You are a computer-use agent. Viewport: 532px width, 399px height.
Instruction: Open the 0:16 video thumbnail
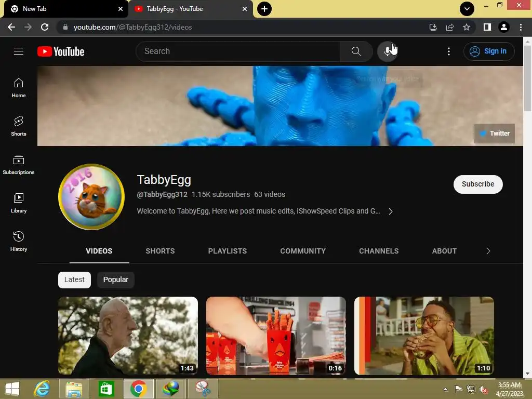coord(276,336)
